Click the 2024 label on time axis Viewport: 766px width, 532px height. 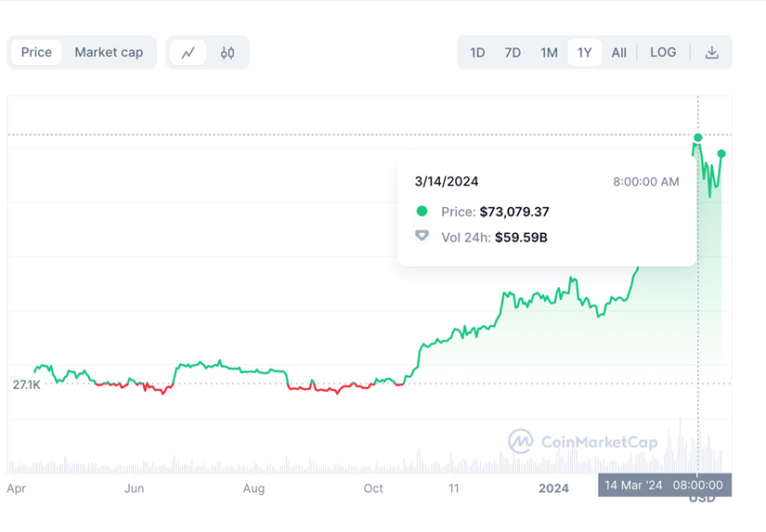coord(553,488)
